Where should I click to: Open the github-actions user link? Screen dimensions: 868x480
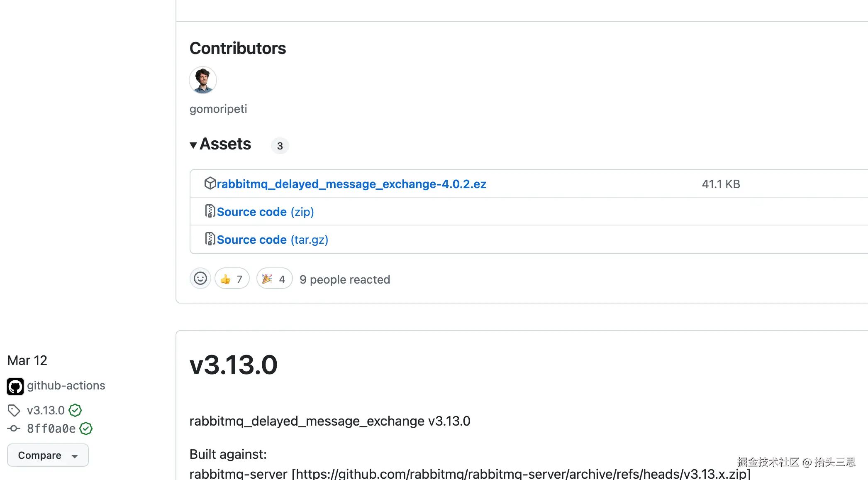point(66,385)
